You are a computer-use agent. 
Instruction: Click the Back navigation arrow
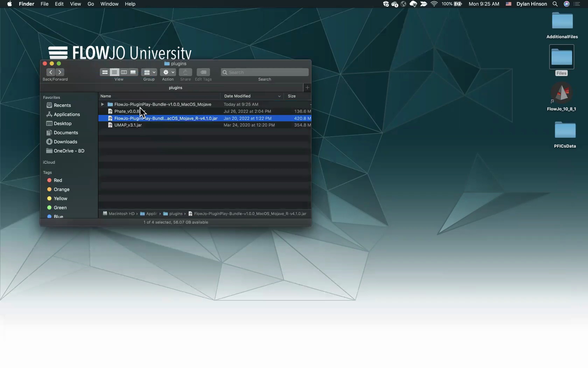click(x=51, y=72)
